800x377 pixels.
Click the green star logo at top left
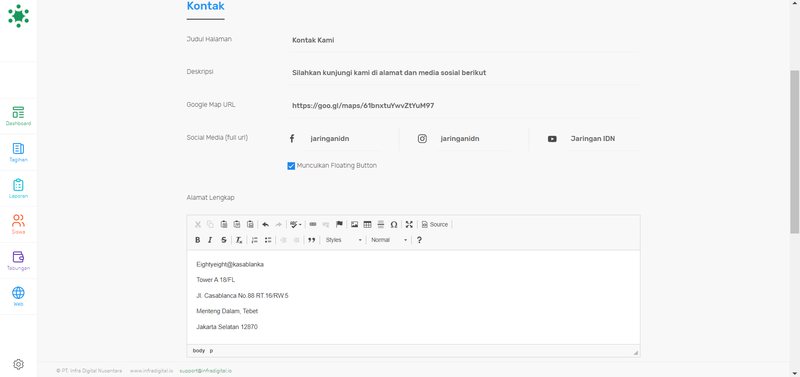pyautogui.click(x=18, y=16)
